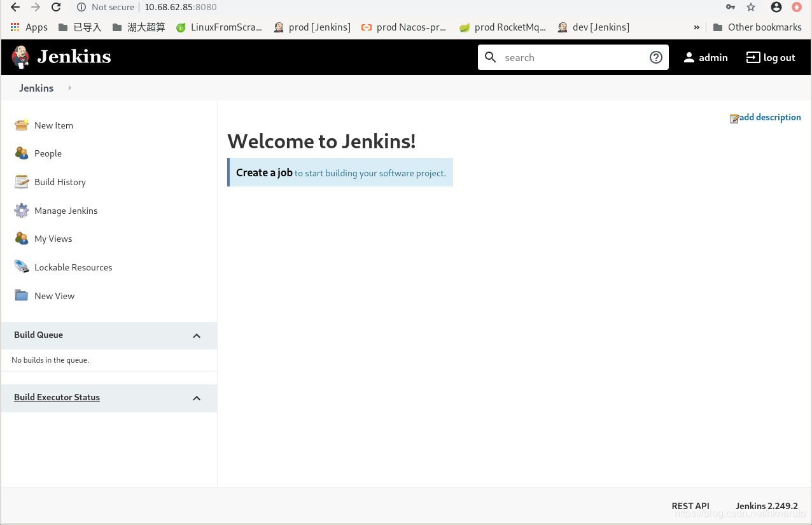Screen dimensions: 812x525
Task: Click the Lockable Resources drive icon
Action: 22,267
